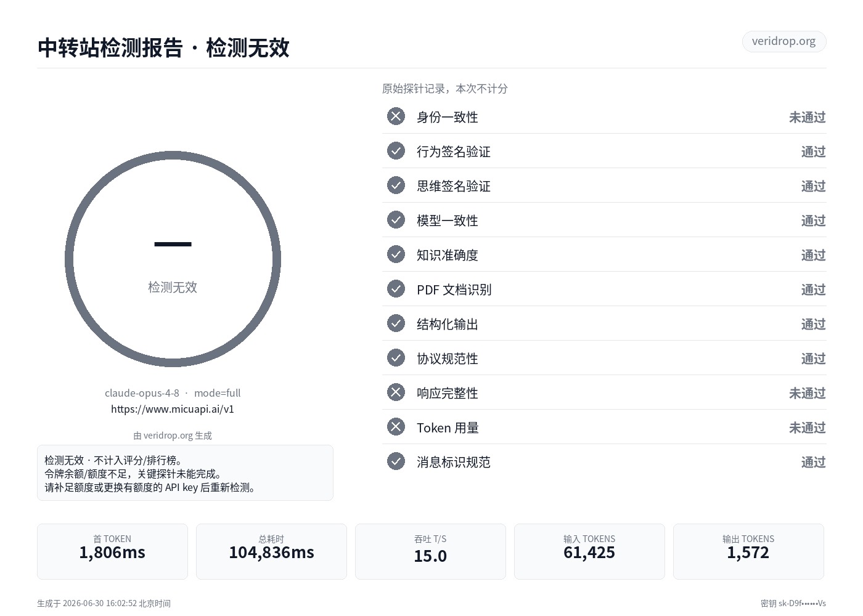The image size is (863, 616).
Task: Click the checkmark icon beside 协议规范性
Action: click(x=396, y=358)
